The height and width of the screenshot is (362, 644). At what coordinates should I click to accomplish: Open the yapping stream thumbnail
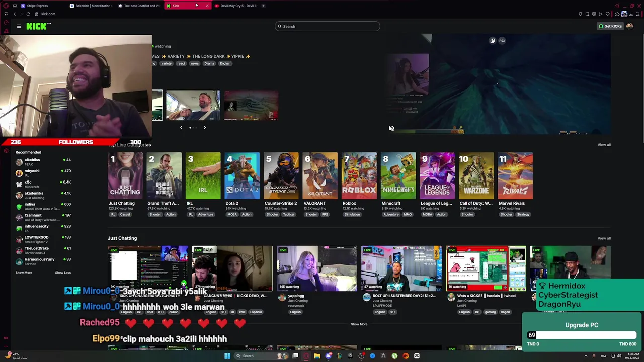pyautogui.click(x=317, y=268)
